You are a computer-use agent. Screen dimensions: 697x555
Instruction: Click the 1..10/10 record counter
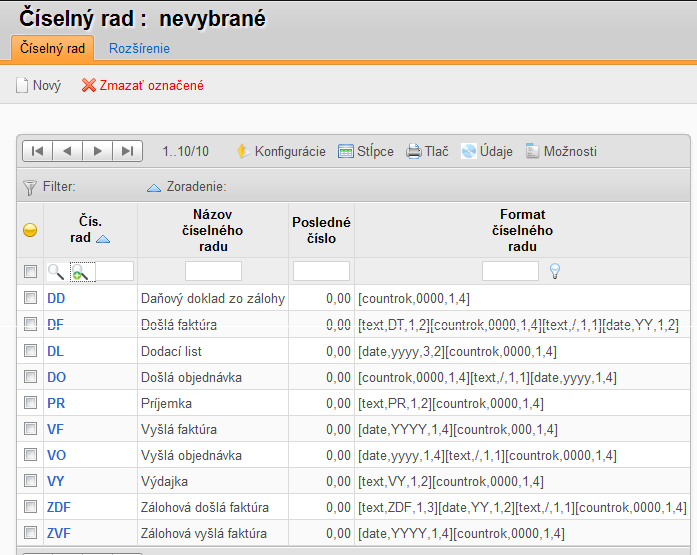pos(186,152)
